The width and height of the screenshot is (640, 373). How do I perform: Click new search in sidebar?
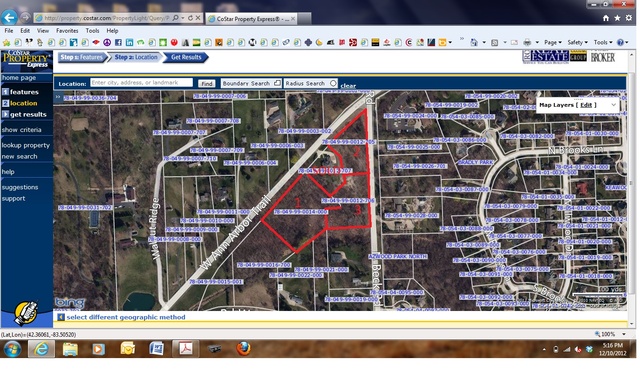(x=19, y=156)
